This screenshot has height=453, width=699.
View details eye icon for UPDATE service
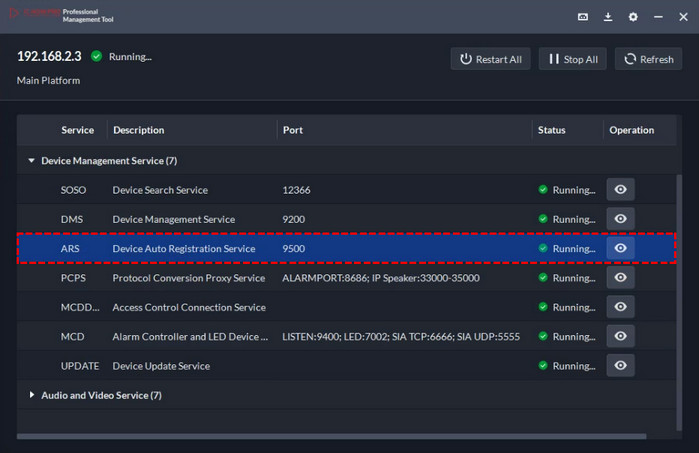click(x=621, y=366)
